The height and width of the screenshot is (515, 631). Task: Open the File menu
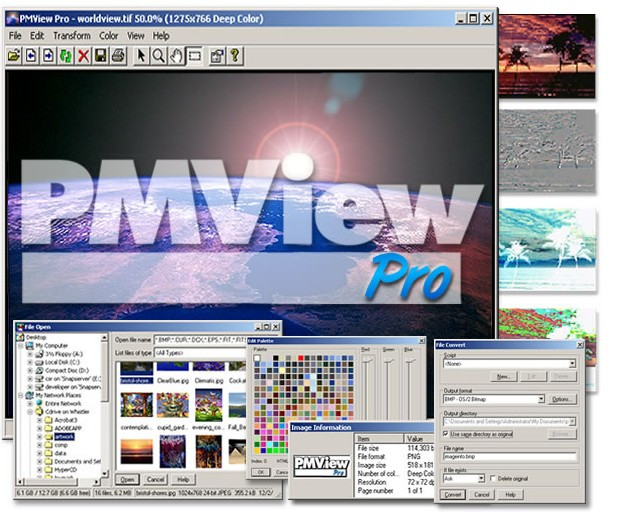15,36
